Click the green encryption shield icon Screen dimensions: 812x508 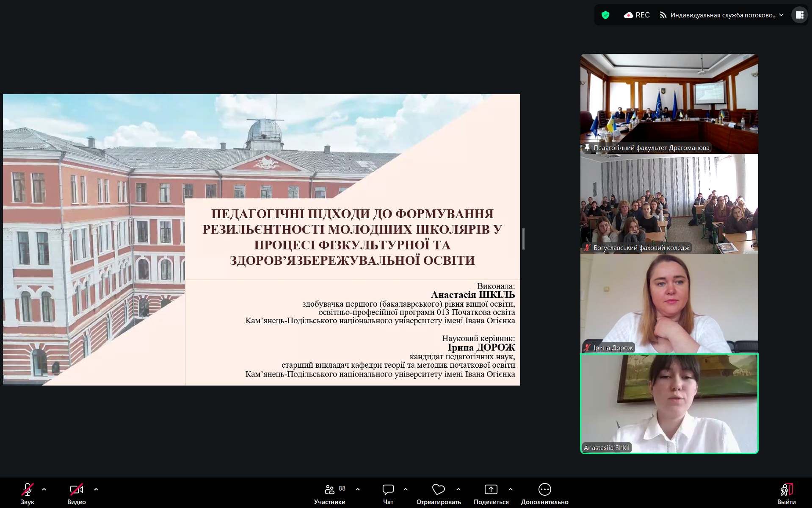pyautogui.click(x=605, y=15)
